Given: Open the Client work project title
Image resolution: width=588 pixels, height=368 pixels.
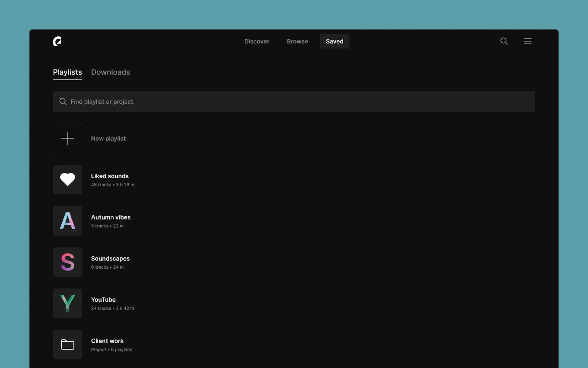Looking at the screenshot, I should (107, 341).
